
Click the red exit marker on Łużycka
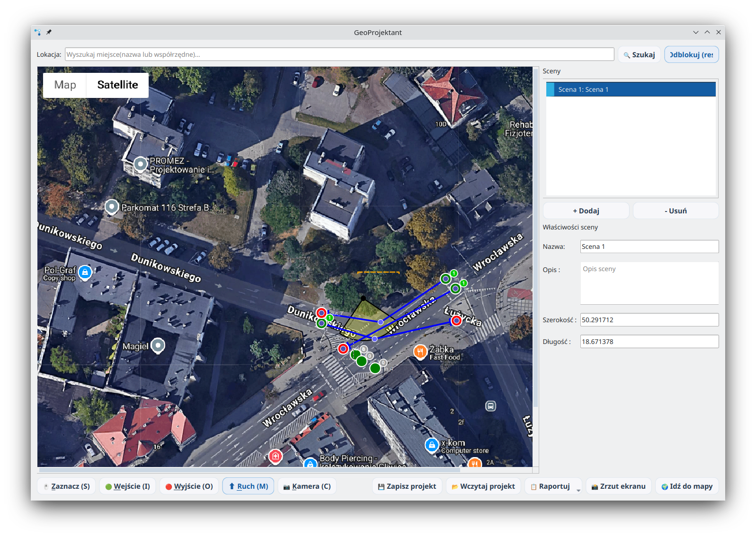point(456,321)
